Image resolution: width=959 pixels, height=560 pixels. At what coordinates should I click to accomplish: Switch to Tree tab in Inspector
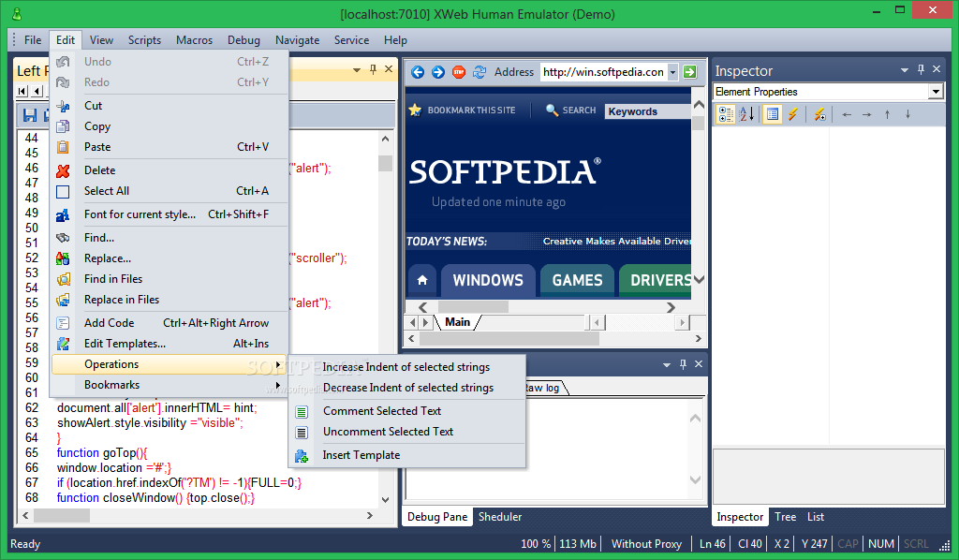pyautogui.click(x=786, y=517)
